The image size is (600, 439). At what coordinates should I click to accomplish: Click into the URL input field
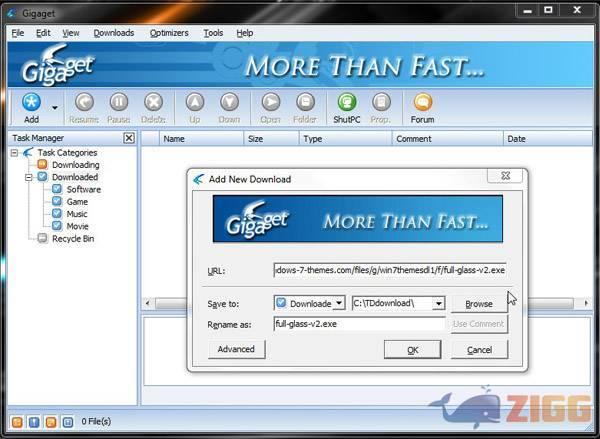[390, 270]
